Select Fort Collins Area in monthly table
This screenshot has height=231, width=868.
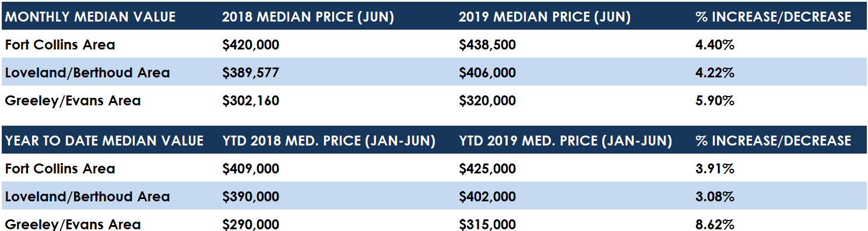coord(60,45)
